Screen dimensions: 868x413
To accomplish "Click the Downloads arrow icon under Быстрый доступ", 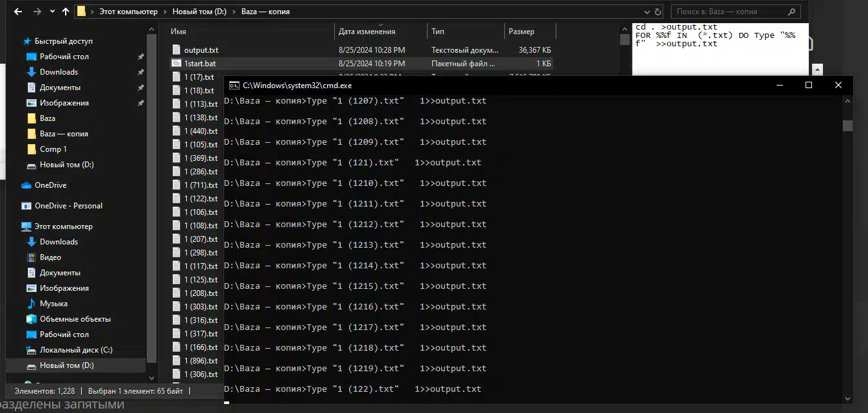I will [x=32, y=72].
